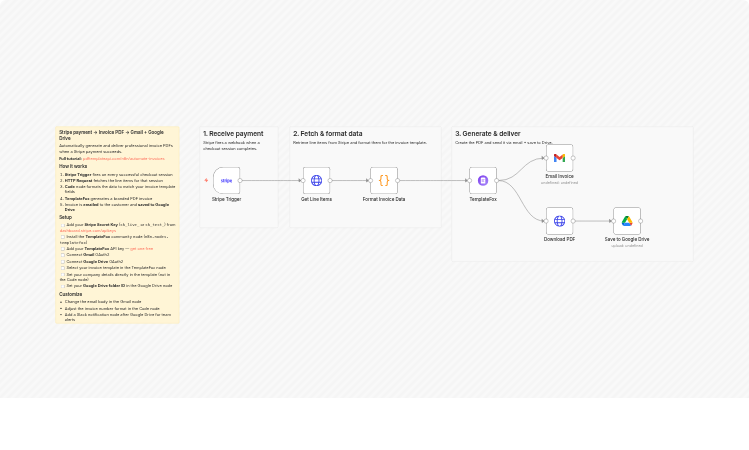The width and height of the screenshot is (749, 450).
Task: Check the 'Add your TemplateFox API key' box
Action: 63,249
